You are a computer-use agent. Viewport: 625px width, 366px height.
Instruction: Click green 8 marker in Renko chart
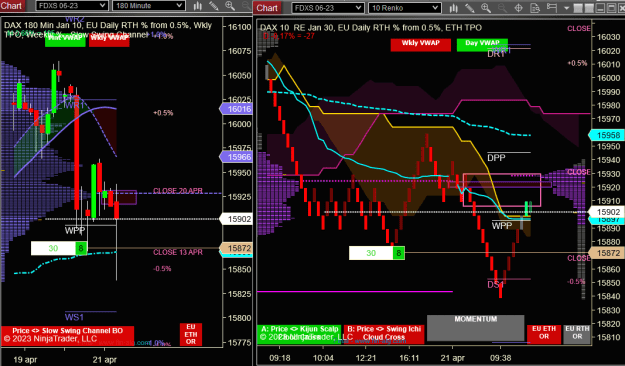pos(399,253)
